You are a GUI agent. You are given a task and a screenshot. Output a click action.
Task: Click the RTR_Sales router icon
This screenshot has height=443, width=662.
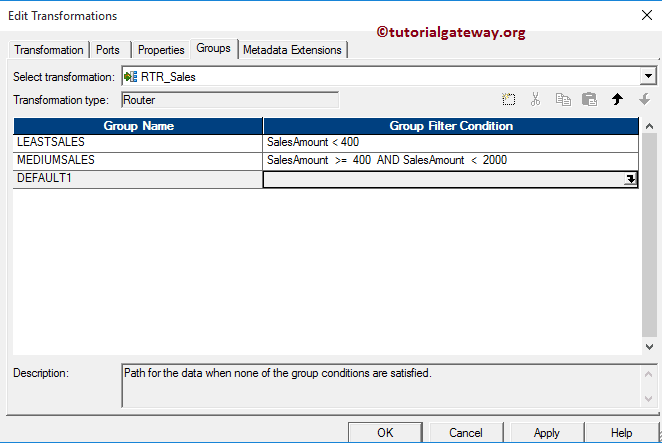pyautogui.click(x=130, y=77)
